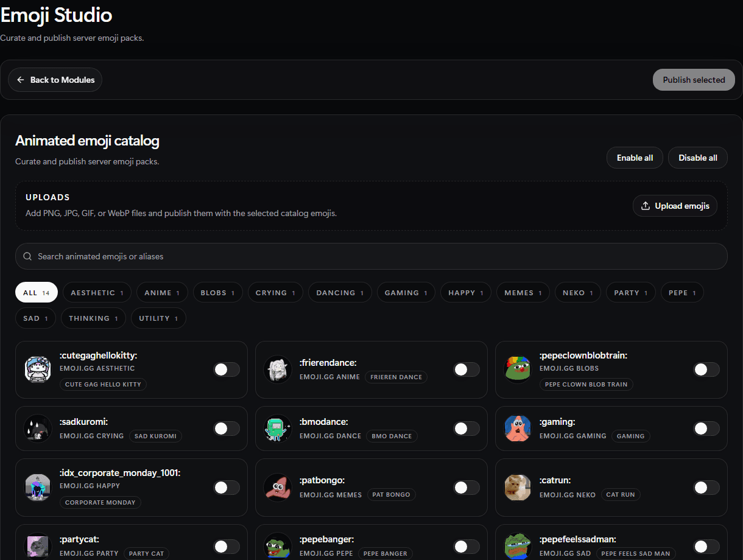This screenshot has height=560, width=743.
Task: Click the catrun emoji image
Action: [x=518, y=488]
